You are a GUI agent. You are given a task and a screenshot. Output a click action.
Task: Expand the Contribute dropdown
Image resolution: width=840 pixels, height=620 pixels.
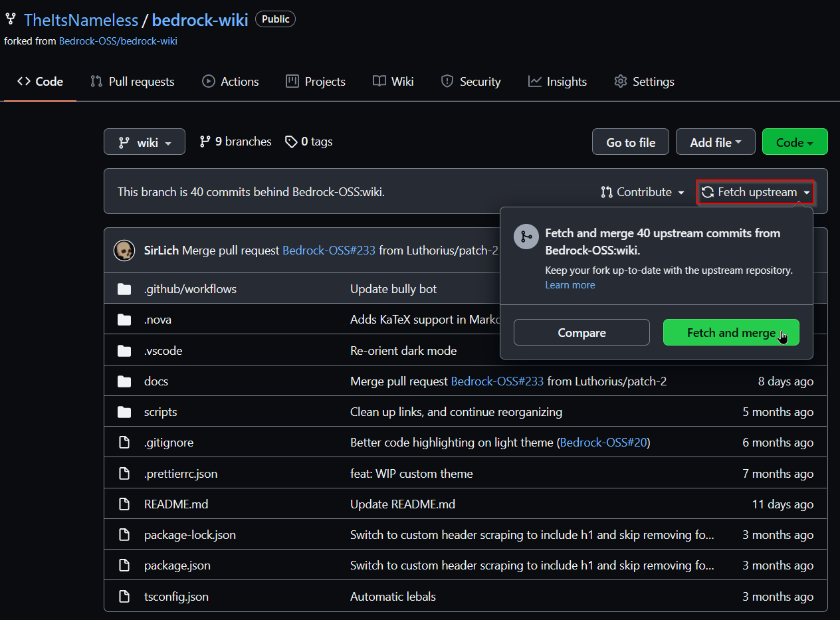[642, 192]
